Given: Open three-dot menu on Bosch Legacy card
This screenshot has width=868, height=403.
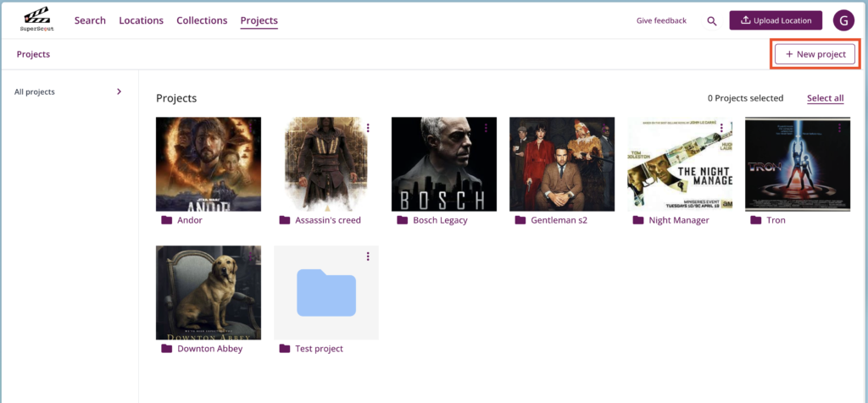Looking at the screenshot, I should tap(486, 128).
